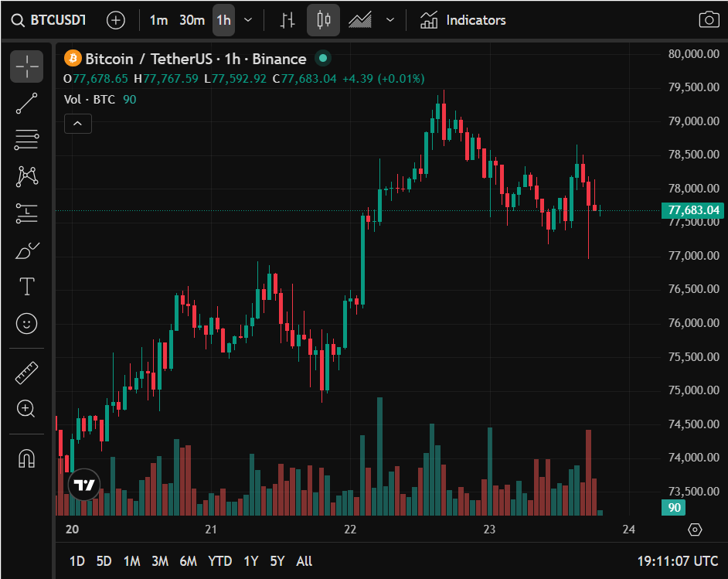Open the time interval dropdown
This screenshot has width=728, height=579.
click(248, 20)
